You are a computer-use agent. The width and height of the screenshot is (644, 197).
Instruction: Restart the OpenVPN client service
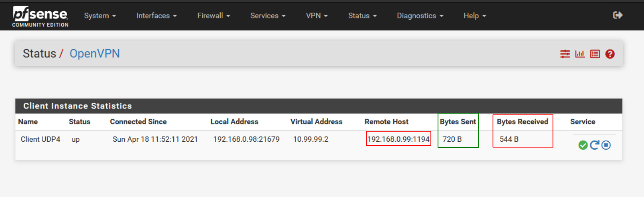pos(594,145)
